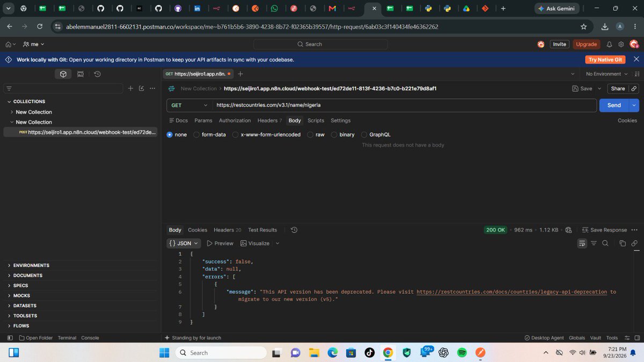Open the GET method dropdown

coord(189,105)
